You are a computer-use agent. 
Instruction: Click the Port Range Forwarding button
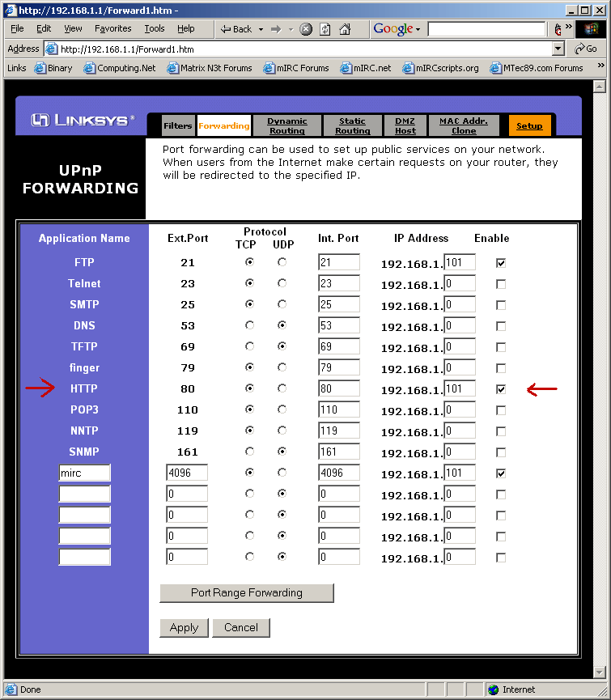click(247, 593)
